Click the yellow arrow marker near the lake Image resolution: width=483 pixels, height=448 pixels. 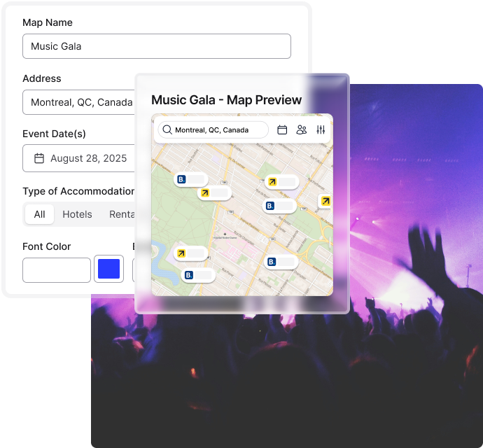(190, 253)
